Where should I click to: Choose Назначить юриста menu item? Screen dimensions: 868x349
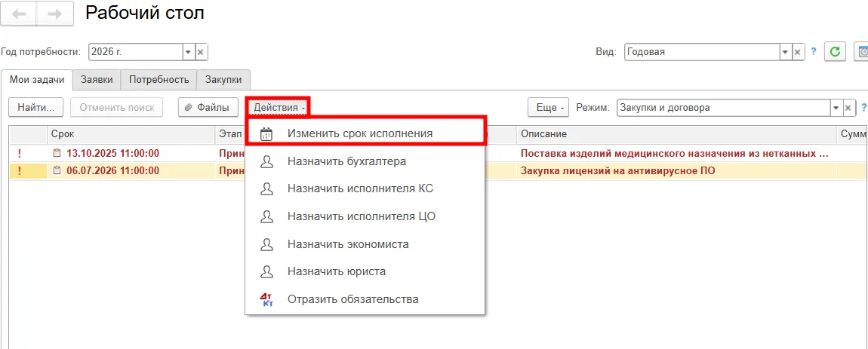click(x=365, y=271)
